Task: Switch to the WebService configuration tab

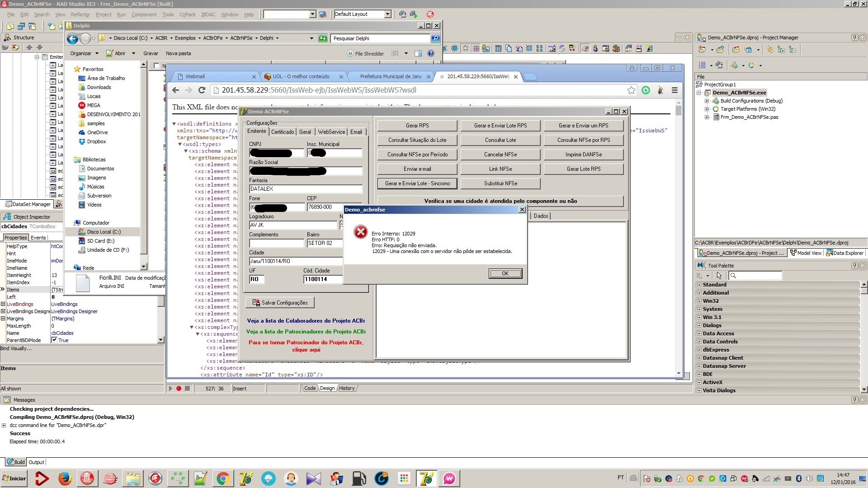Action: [x=331, y=132]
